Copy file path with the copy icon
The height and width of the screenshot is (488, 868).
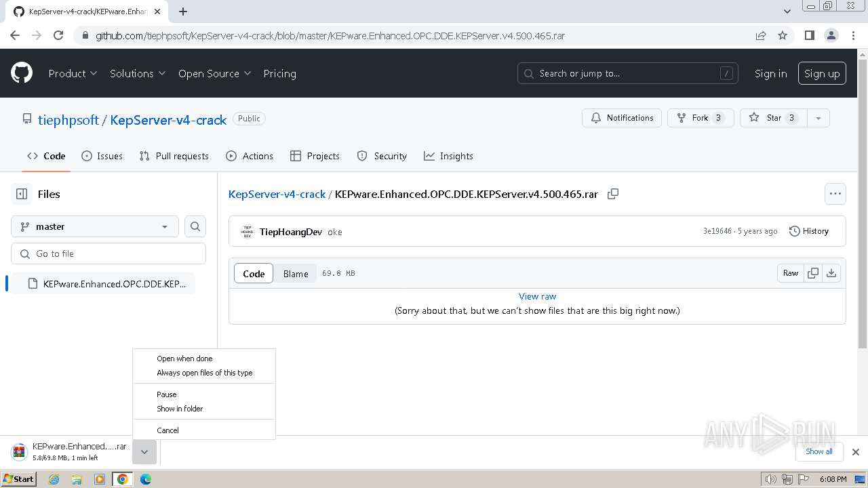[613, 194]
